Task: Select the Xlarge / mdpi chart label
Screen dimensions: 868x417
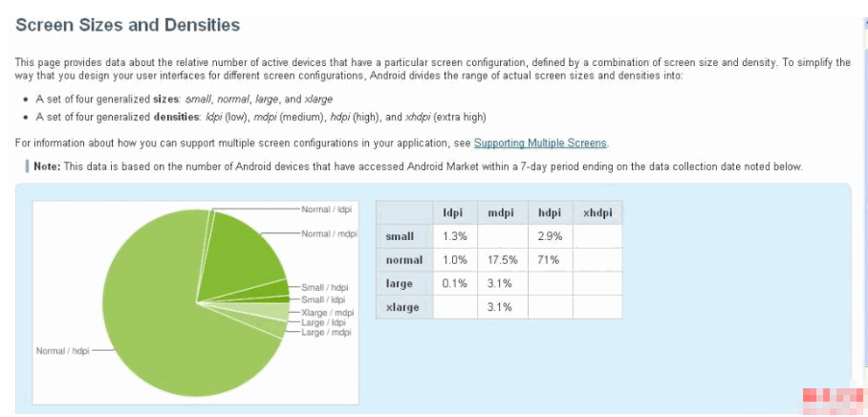Action: point(328,312)
